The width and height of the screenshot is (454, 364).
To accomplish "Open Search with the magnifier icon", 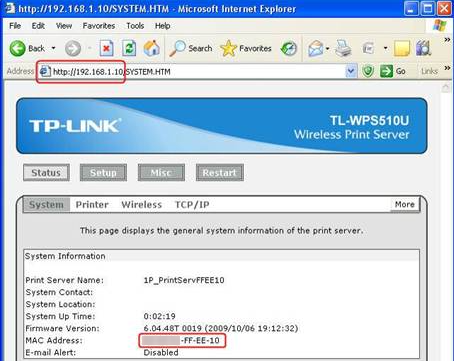I will [x=190, y=49].
